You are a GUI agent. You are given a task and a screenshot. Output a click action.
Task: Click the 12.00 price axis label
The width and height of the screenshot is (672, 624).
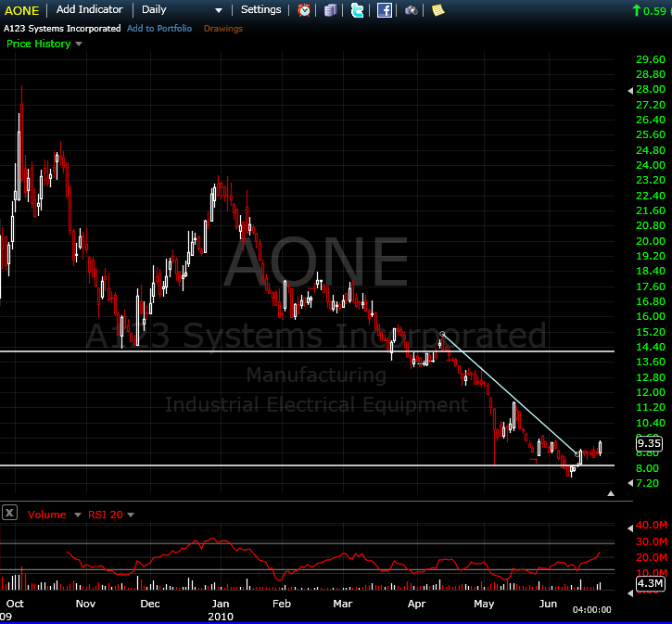pyautogui.click(x=650, y=392)
